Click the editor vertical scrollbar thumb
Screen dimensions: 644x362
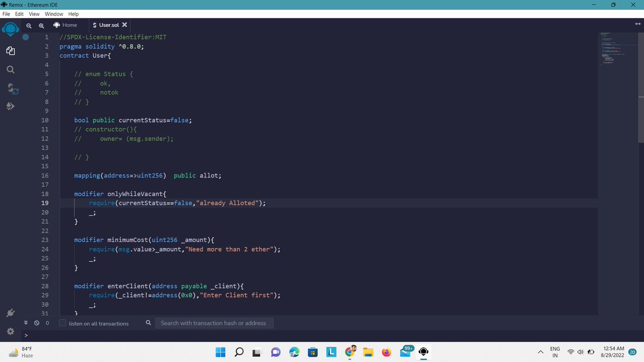point(641,87)
